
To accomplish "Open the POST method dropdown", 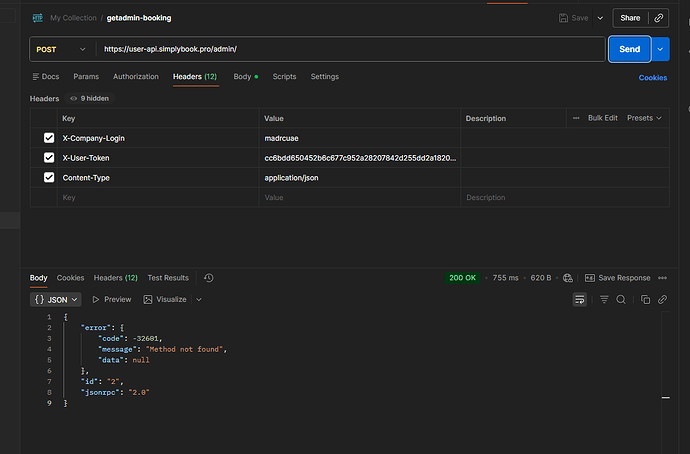I will pyautogui.click(x=61, y=49).
